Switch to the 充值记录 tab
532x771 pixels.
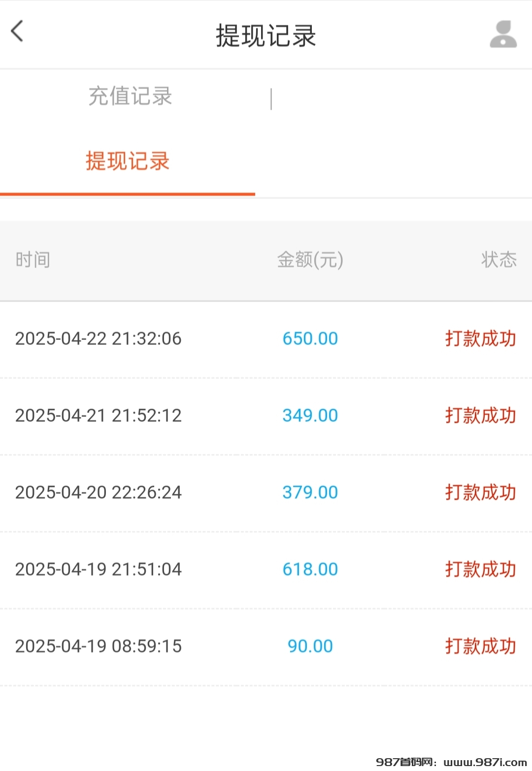click(130, 96)
